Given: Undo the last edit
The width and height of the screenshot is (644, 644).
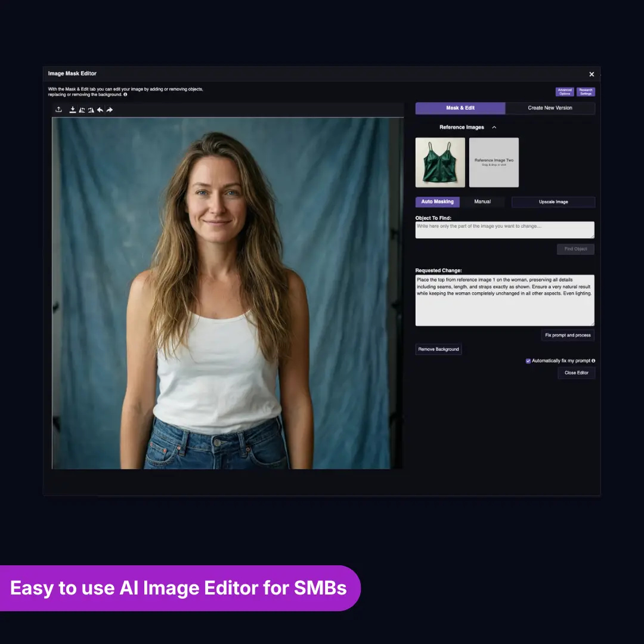Looking at the screenshot, I should 100,110.
